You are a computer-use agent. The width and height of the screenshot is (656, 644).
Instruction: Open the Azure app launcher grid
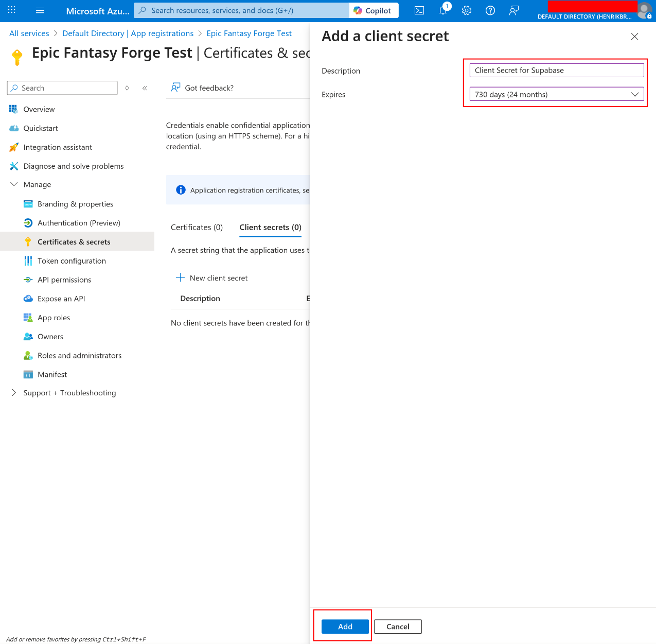point(11,10)
